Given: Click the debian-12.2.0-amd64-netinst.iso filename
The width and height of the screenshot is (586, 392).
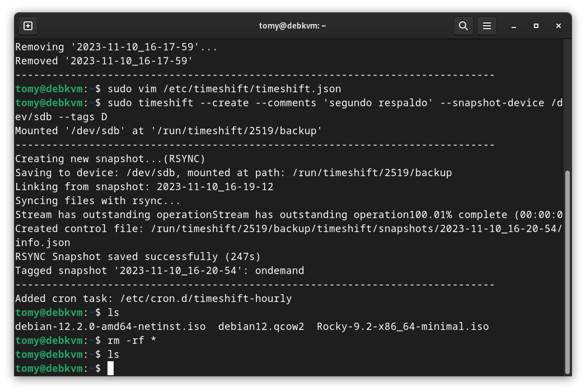Looking at the screenshot, I should (110, 327).
